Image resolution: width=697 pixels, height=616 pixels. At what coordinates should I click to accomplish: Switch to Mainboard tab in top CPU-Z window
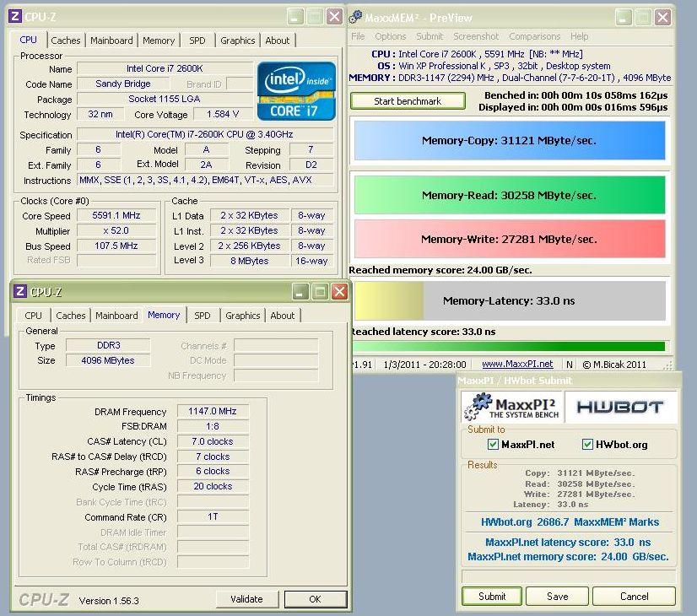click(111, 41)
